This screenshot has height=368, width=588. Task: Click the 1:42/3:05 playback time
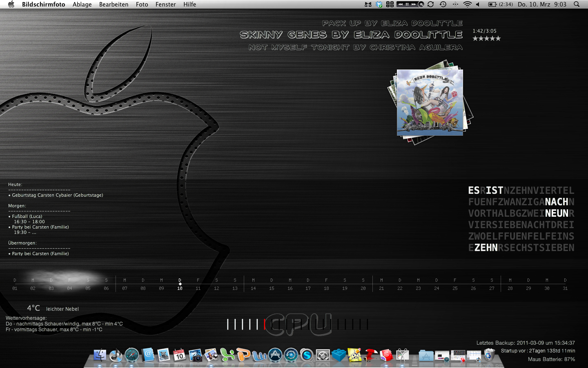485,31
